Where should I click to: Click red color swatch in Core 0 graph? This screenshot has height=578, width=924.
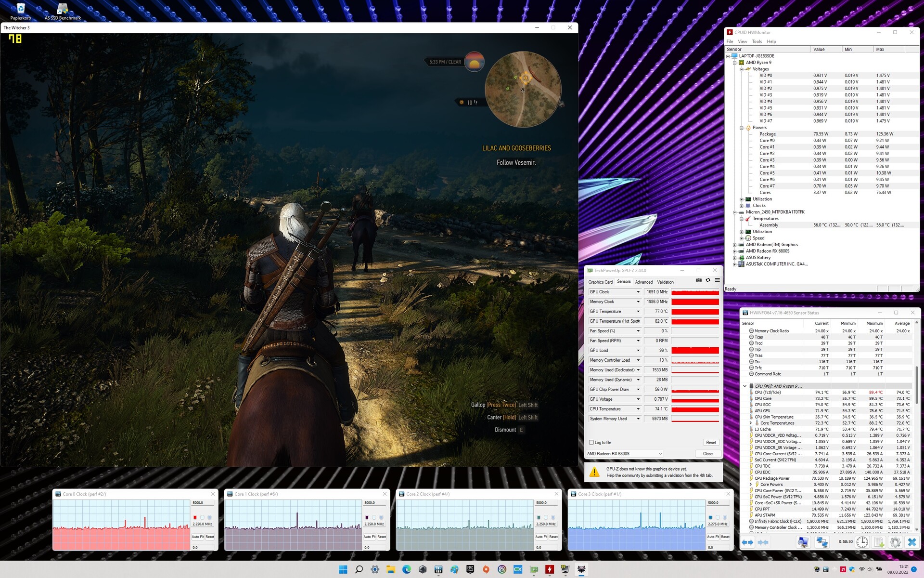pyautogui.click(x=195, y=517)
